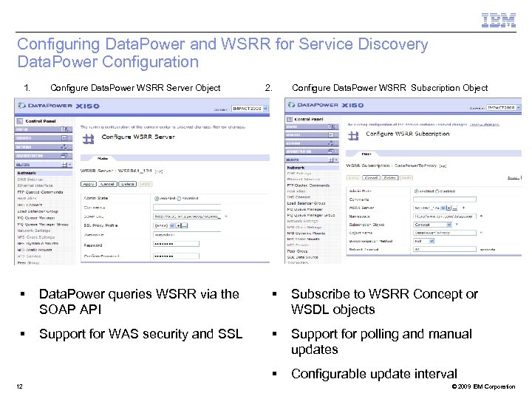Click Objects menu icon in WSRR Subscription screenshot
This screenshot has width=532, height=399.
tap(331, 160)
